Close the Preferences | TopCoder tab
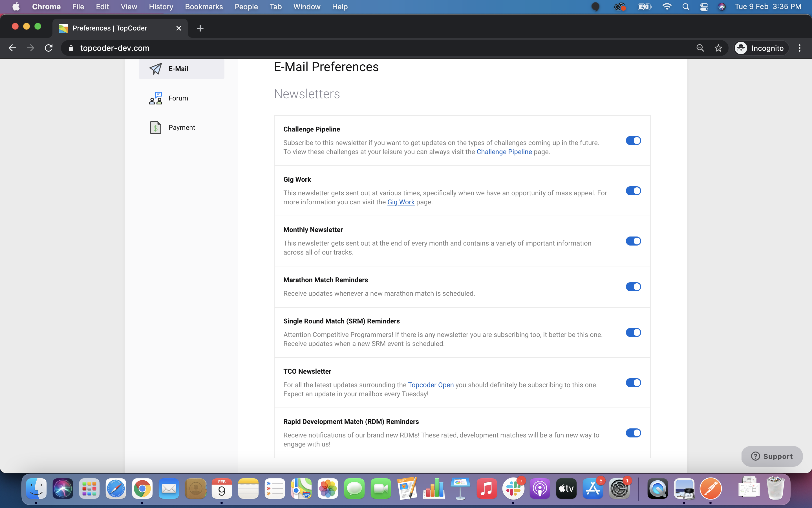 pos(179,28)
